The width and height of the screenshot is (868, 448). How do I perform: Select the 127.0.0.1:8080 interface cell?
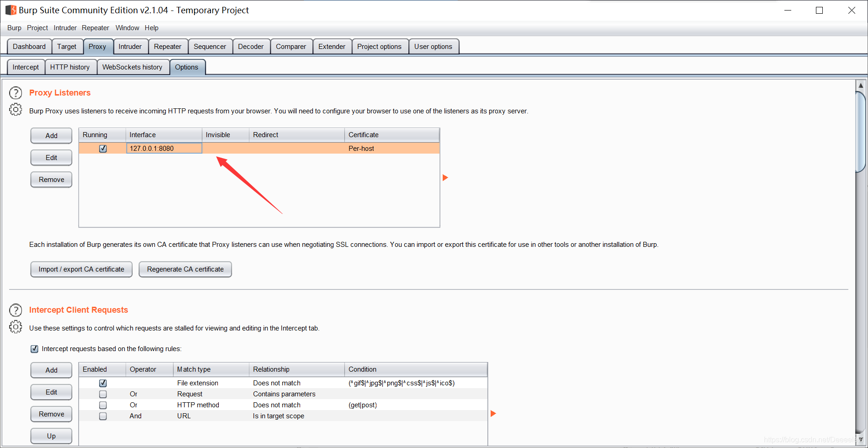pyautogui.click(x=164, y=148)
